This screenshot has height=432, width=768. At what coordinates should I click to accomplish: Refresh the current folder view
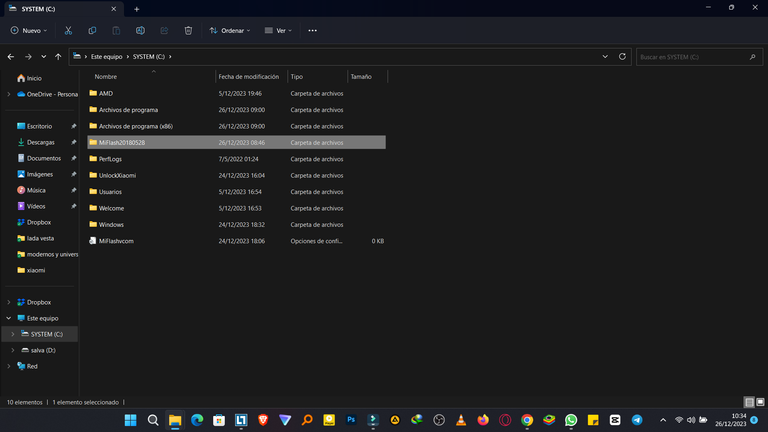tap(622, 57)
